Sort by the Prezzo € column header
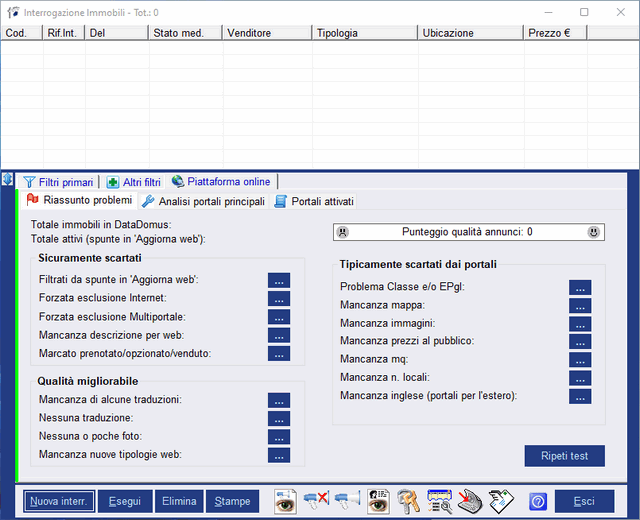This screenshot has width=640, height=520. tap(556, 33)
